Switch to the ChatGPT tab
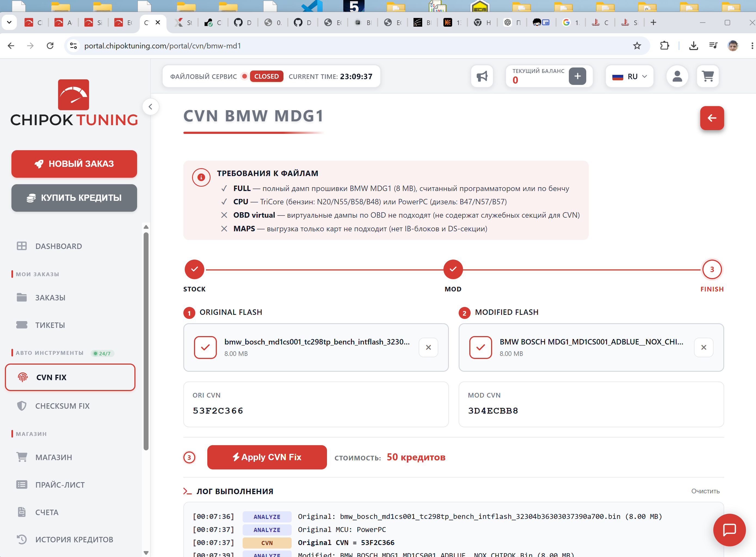 (512, 22)
